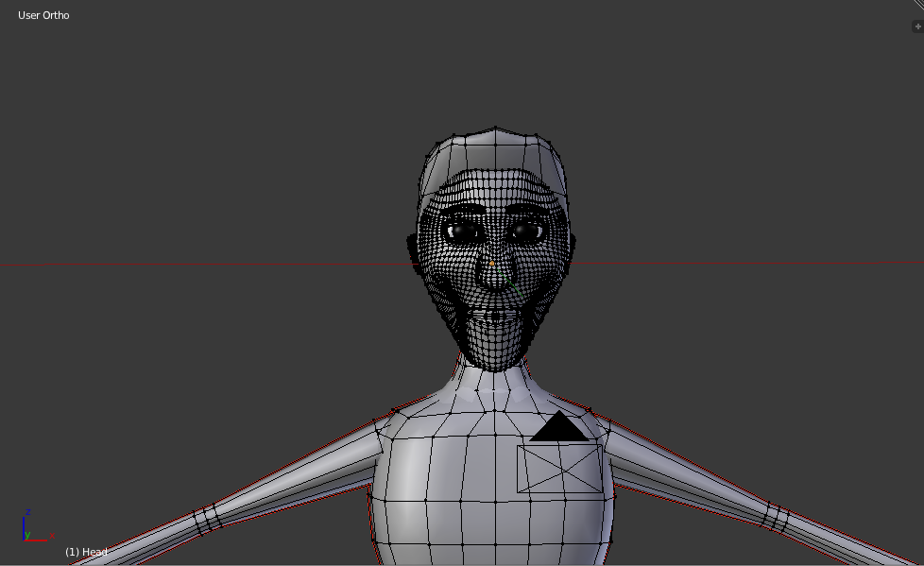This screenshot has width=924, height=566.
Task: Select the crossed rectangle object on the chest
Action: coord(560,469)
